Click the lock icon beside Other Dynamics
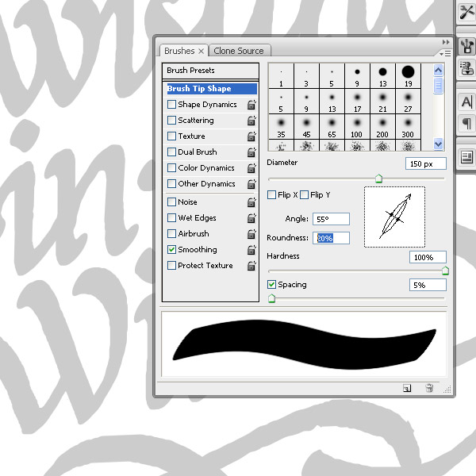The height and width of the screenshot is (476, 476). (x=251, y=184)
